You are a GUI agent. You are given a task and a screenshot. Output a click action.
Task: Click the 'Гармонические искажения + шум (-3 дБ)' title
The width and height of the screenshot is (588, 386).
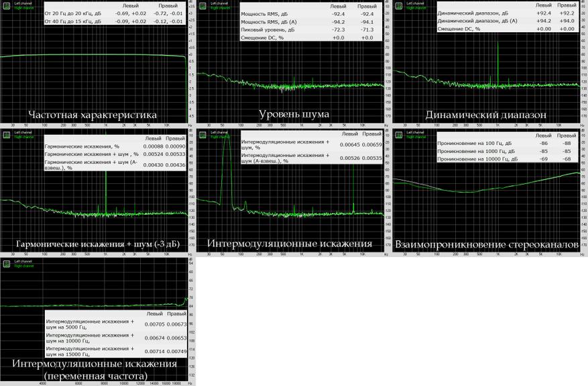click(97, 244)
